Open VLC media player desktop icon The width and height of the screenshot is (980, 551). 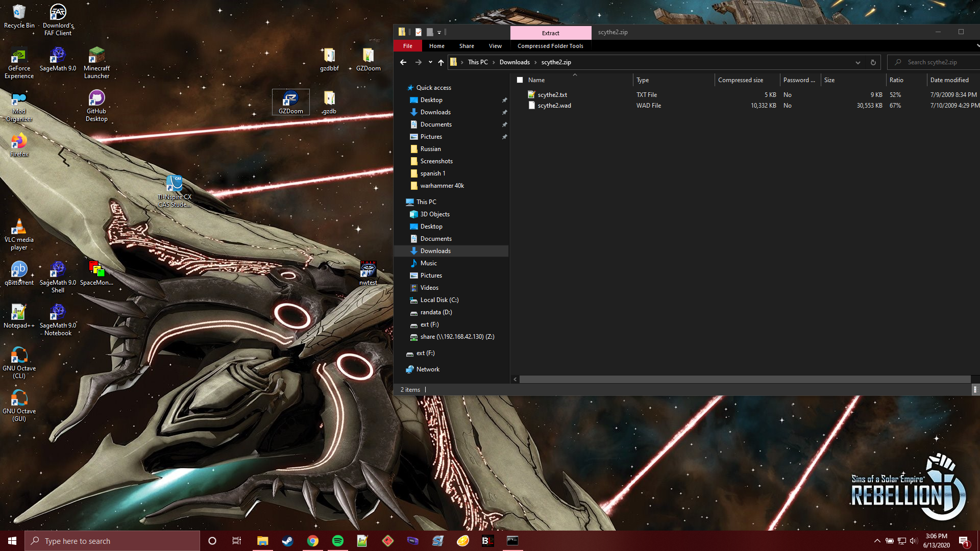tap(19, 235)
